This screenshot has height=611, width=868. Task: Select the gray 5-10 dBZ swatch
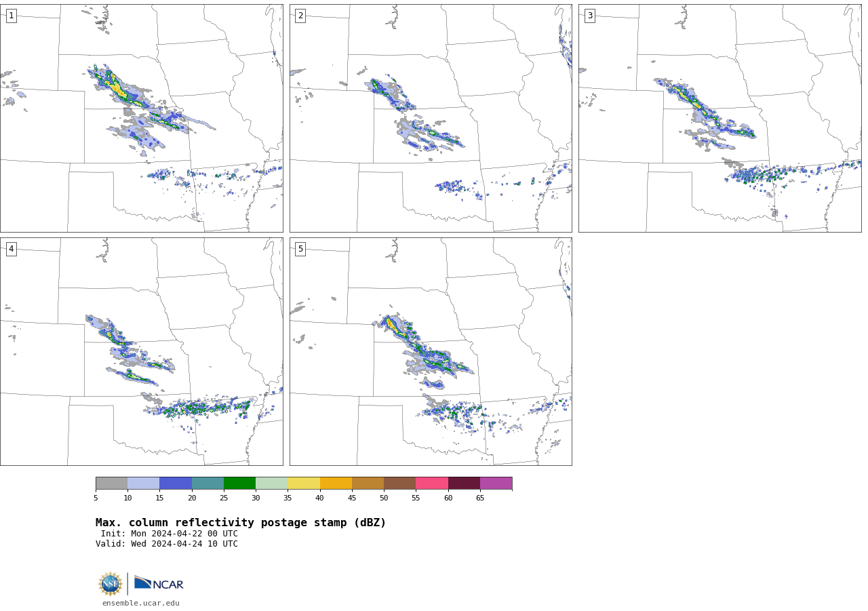[111, 483]
